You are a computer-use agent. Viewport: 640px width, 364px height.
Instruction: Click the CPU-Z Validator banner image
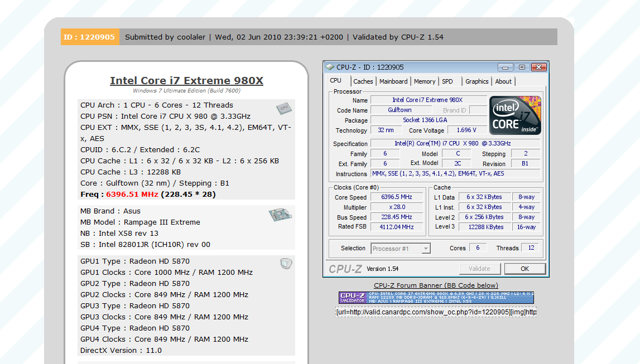click(436, 298)
